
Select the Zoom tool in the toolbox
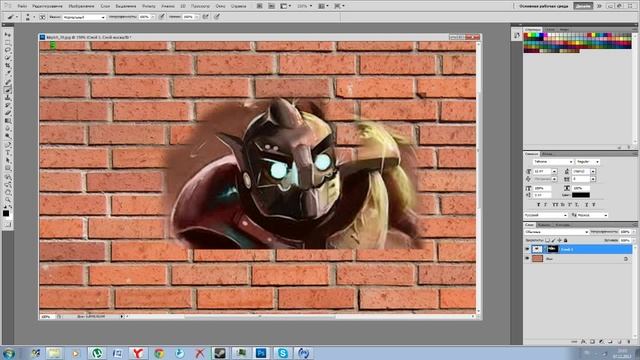7,199
